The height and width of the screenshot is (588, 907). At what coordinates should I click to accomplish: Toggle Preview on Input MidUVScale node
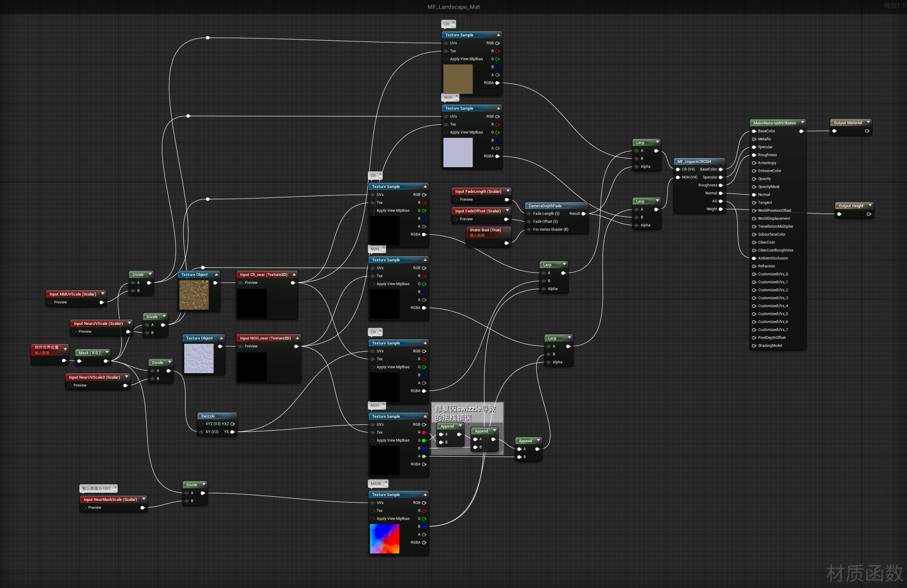pyautogui.click(x=50, y=303)
